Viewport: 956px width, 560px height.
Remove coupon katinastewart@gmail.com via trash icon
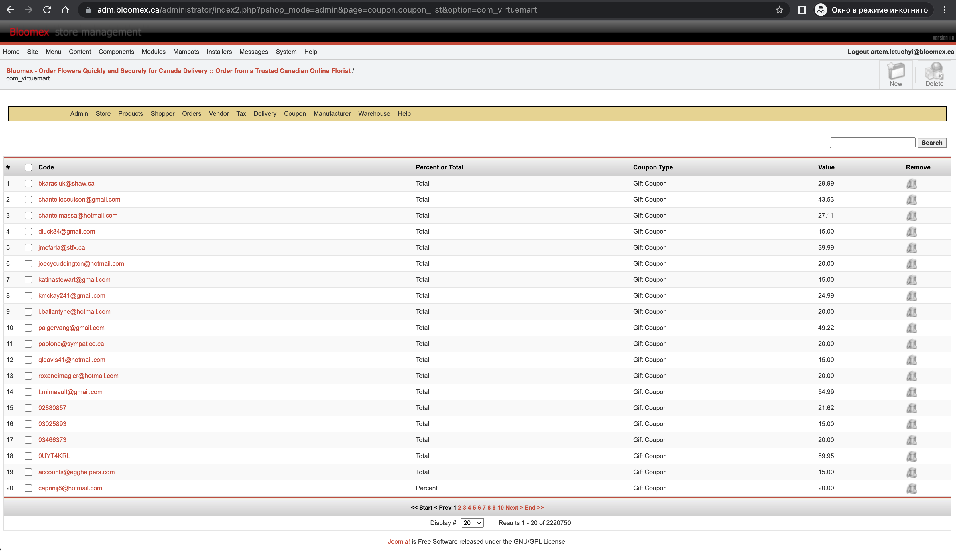pyautogui.click(x=912, y=280)
